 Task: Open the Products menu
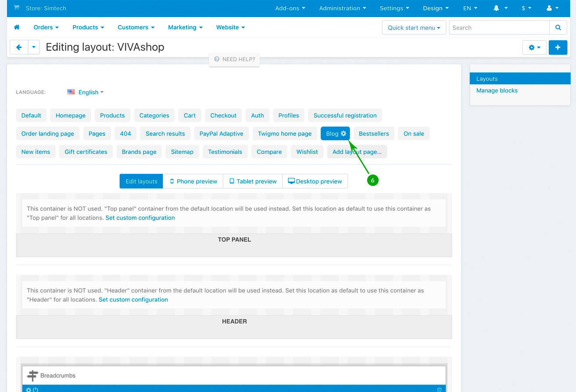click(88, 27)
